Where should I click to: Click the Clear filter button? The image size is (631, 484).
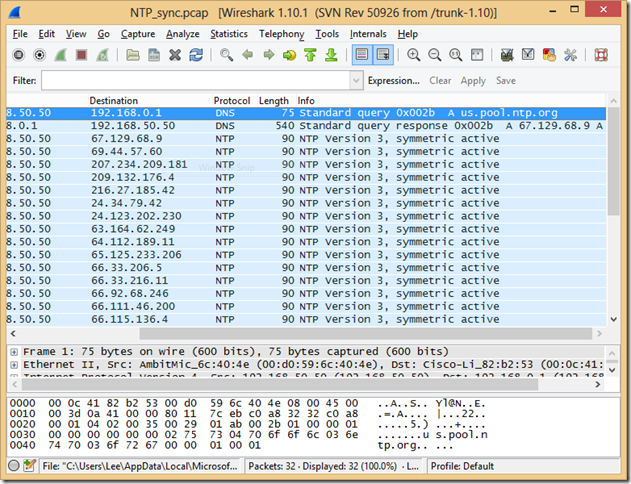pos(440,80)
